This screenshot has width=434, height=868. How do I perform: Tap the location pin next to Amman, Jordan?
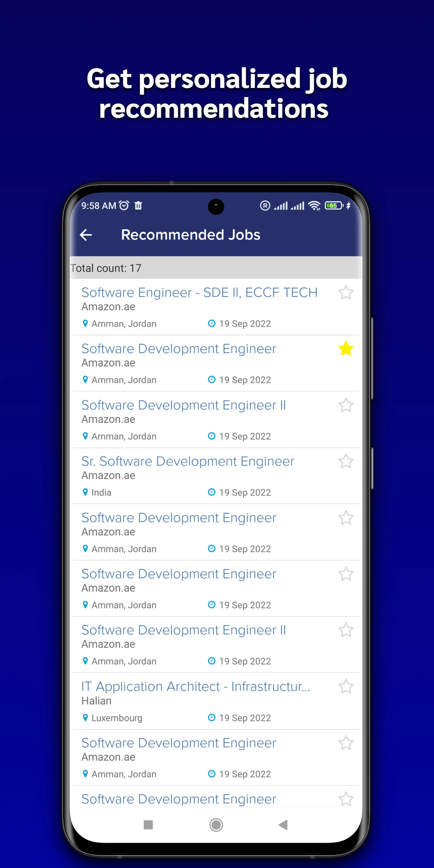[85, 323]
